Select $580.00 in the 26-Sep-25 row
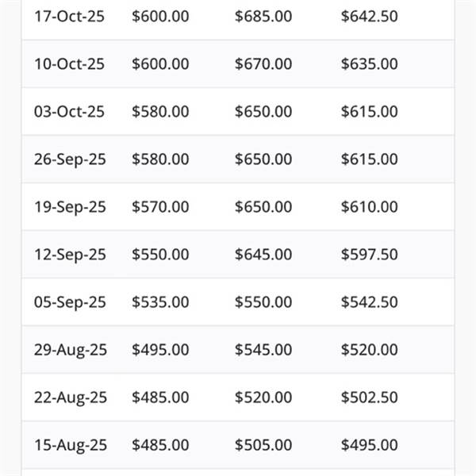Image resolution: width=476 pixels, height=476 pixels. tap(160, 159)
